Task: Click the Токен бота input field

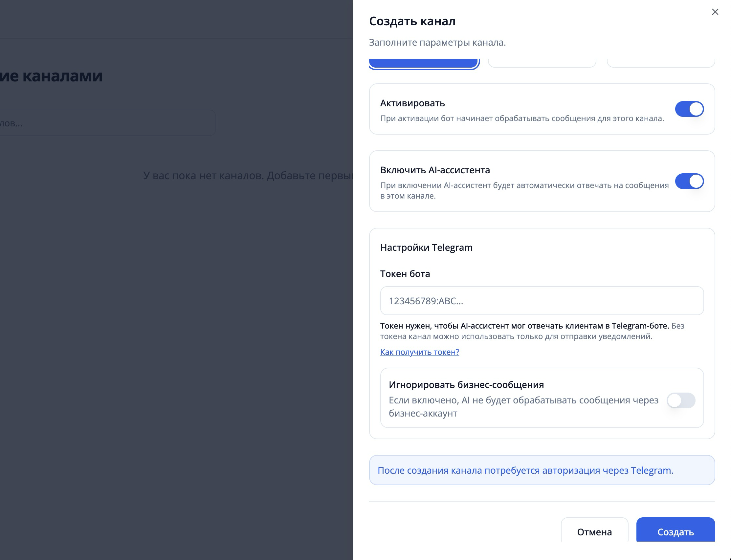Action: [542, 301]
